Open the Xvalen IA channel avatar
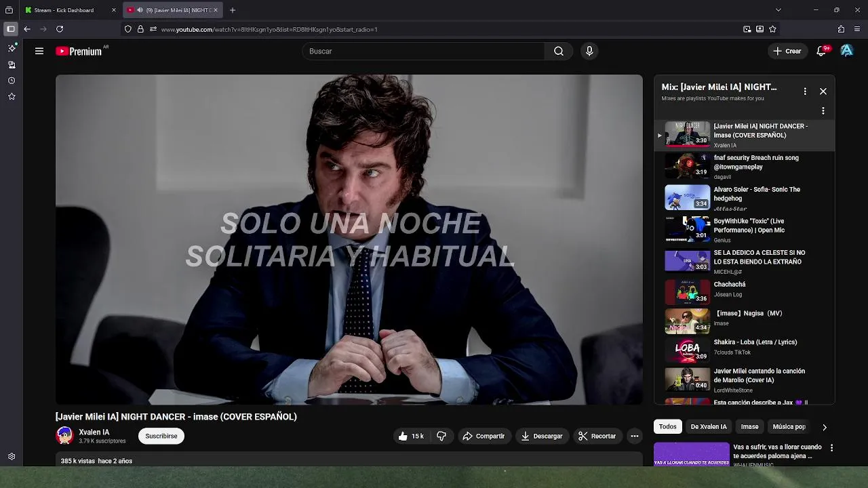Image resolution: width=868 pixels, height=488 pixels. click(x=64, y=435)
